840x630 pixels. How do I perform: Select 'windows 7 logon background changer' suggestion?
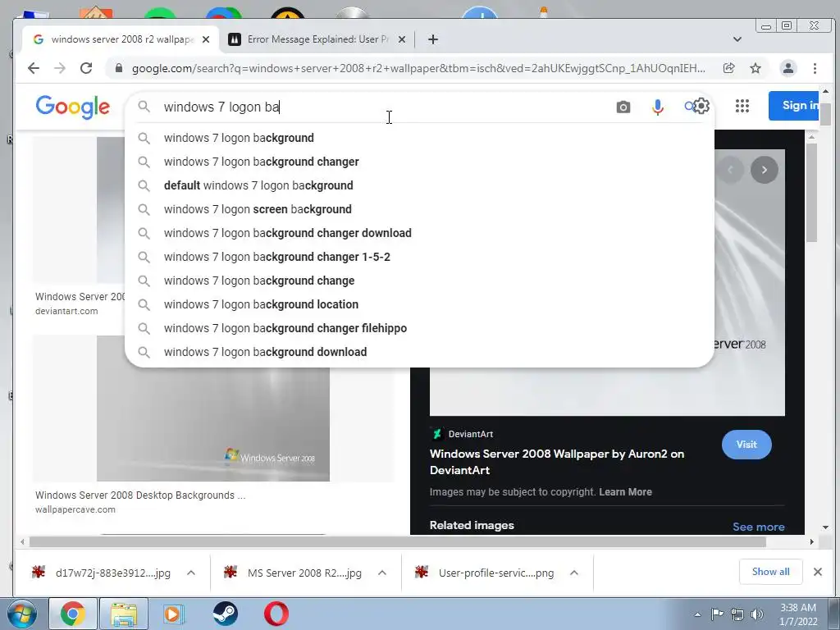tap(419, 162)
